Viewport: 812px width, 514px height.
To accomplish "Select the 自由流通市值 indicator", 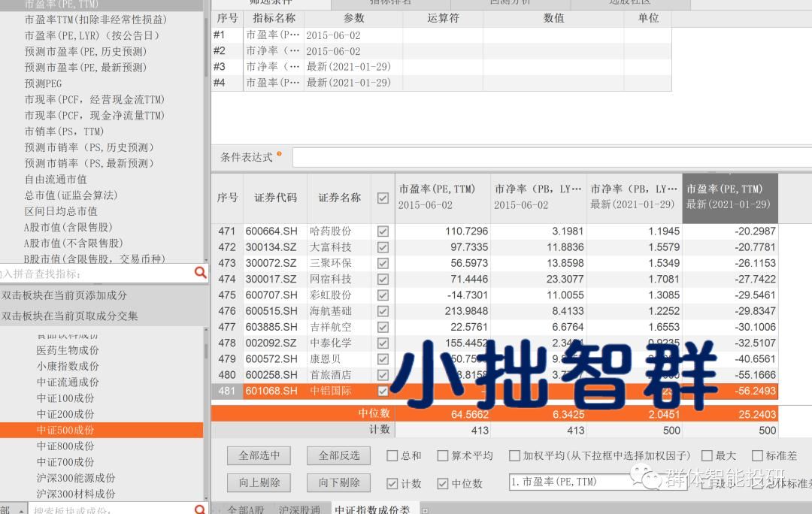I will click(56, 180).
